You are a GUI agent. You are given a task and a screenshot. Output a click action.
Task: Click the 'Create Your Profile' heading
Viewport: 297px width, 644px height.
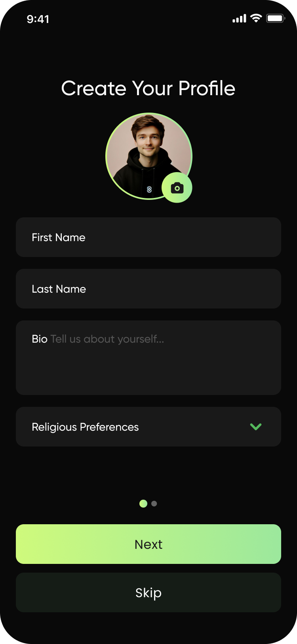[x=148, y=88]
